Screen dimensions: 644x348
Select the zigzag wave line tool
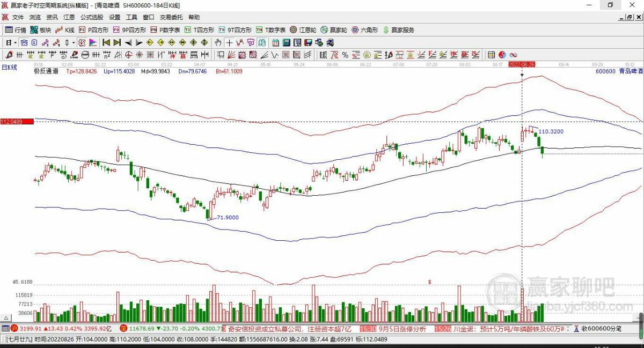click(274, 55)
